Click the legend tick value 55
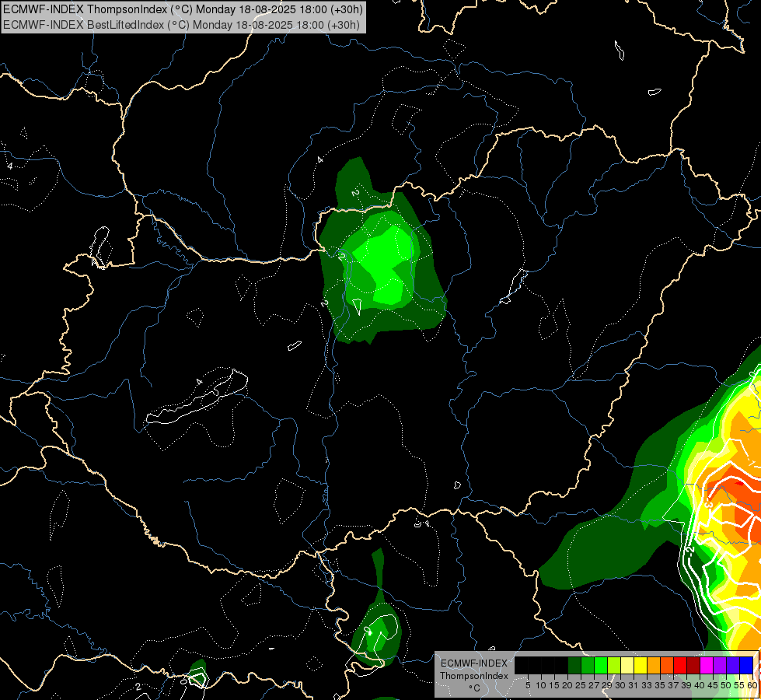 739,685
